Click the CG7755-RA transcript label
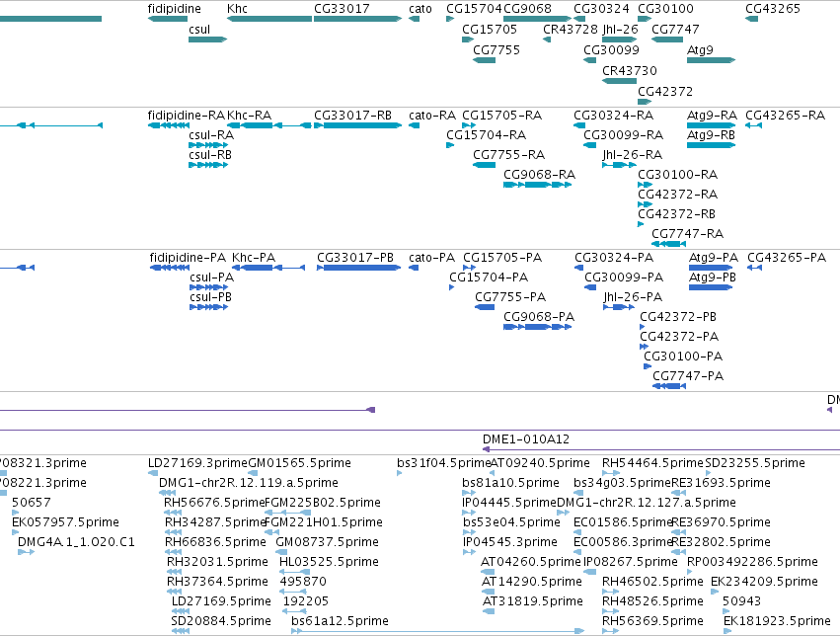Screen dimensions: 840x636 tap(508, 155)
